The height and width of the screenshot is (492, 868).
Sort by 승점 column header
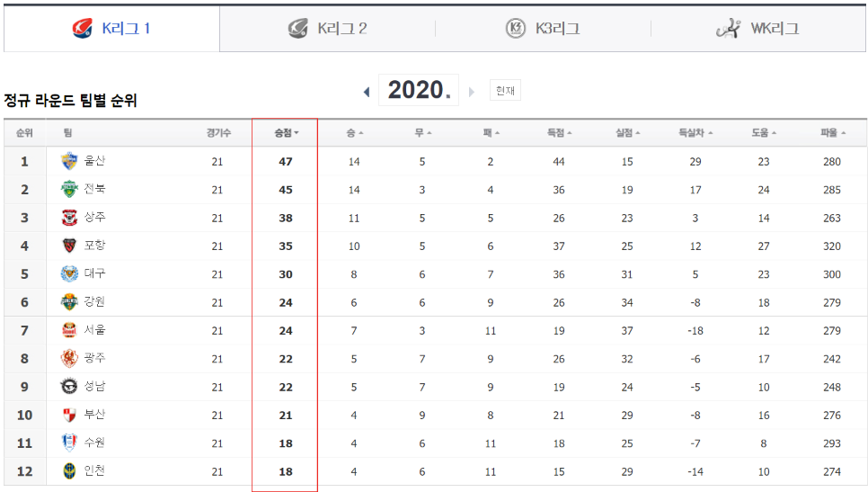point(286,133)
